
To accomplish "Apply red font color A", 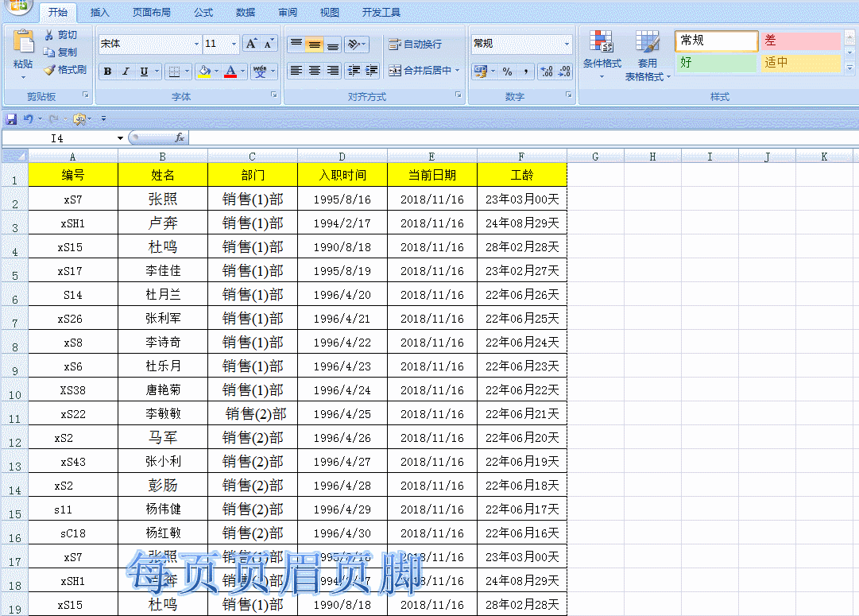I will pyautogui.click(x=230, y=72).
